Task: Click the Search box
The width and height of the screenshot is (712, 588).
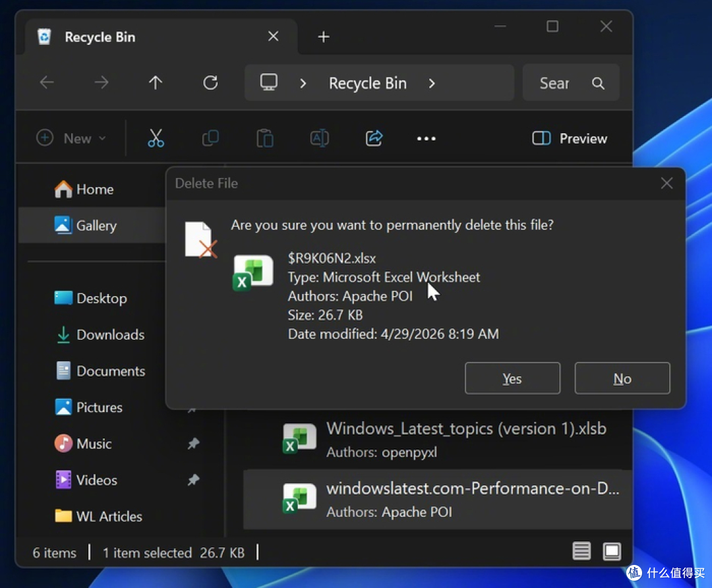Action: coord(571,82)
